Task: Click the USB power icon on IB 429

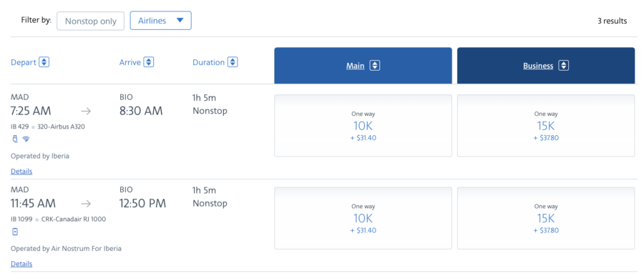Action: (x=15, y=139)
